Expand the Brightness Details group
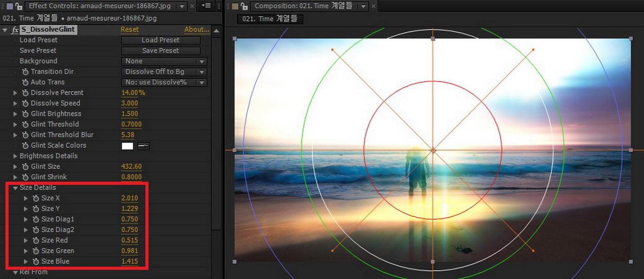The image size is (644, 279). tap(15, 156)
